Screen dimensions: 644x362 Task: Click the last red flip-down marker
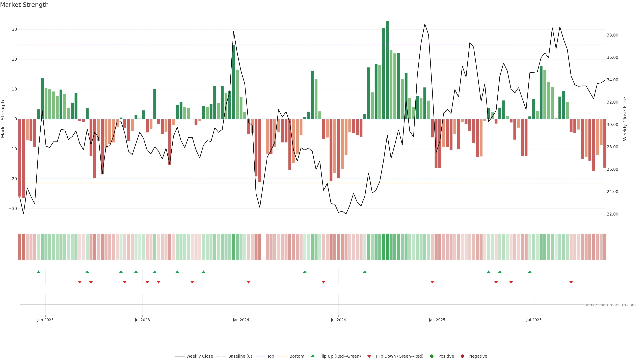pyautogui.click(x=571, y=282)
